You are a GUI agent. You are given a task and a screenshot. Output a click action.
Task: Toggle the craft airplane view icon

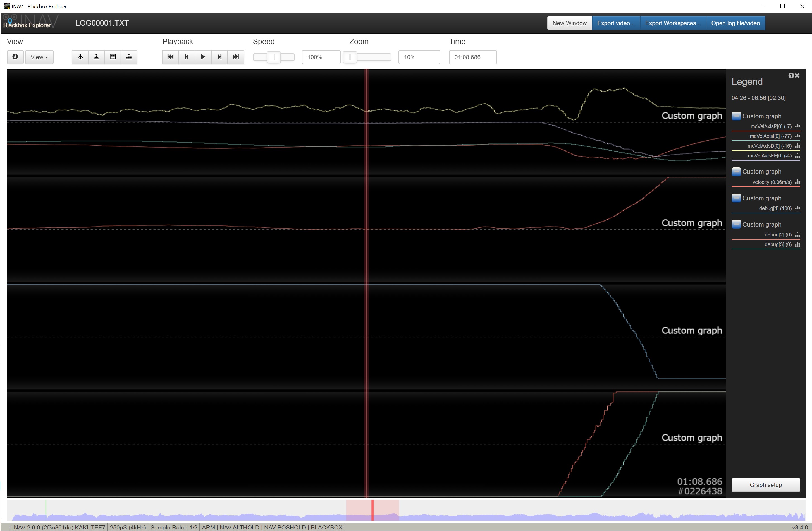(x=80, y=57)
